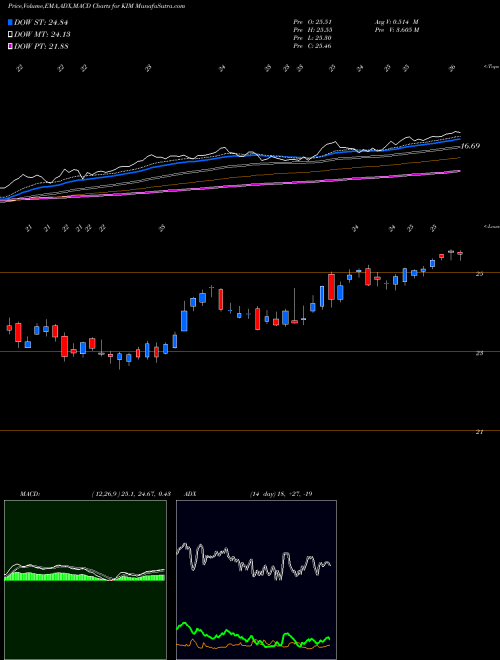
Task: Click the price axis label 21
Action: tap(479, 432)
